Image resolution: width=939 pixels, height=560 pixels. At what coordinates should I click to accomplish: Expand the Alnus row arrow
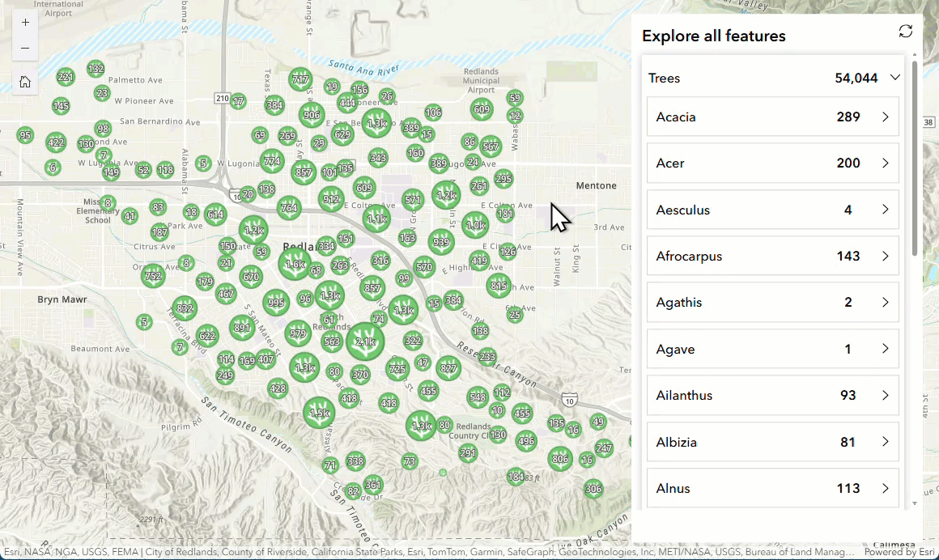885,488
